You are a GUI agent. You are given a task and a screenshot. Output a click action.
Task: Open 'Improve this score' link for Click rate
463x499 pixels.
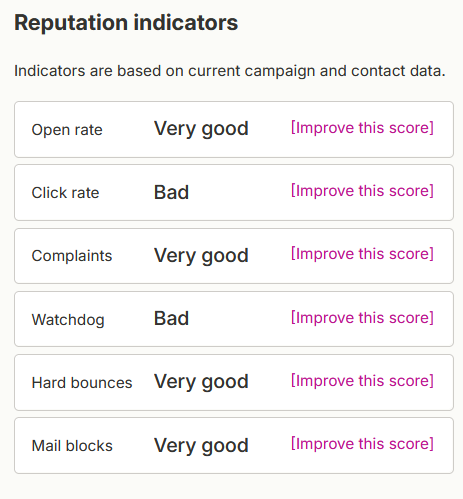click(362, 191)
